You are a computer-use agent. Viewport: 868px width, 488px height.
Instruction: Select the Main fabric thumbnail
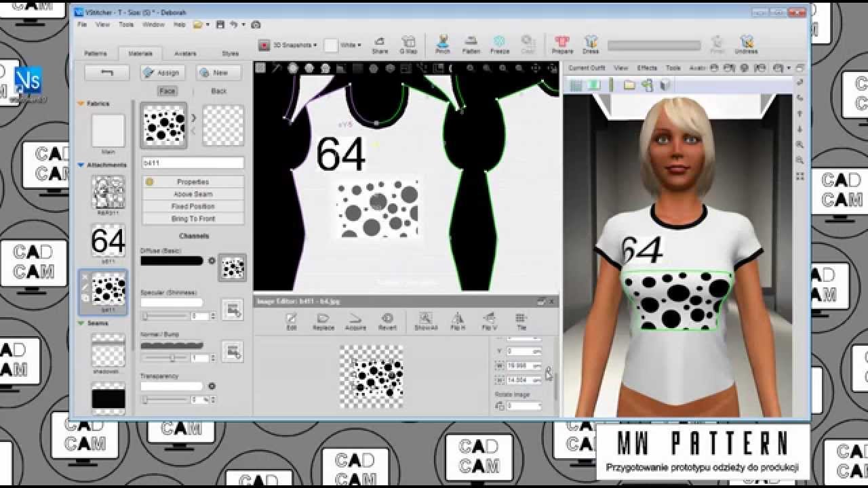pos(108,131)
